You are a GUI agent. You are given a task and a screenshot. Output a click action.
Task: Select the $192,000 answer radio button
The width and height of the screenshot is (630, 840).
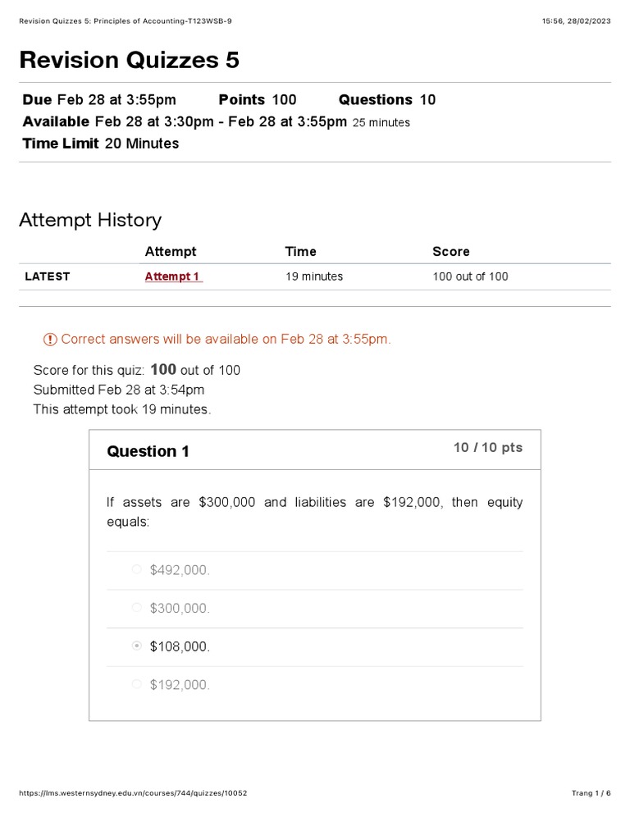(x=137, y=685)
